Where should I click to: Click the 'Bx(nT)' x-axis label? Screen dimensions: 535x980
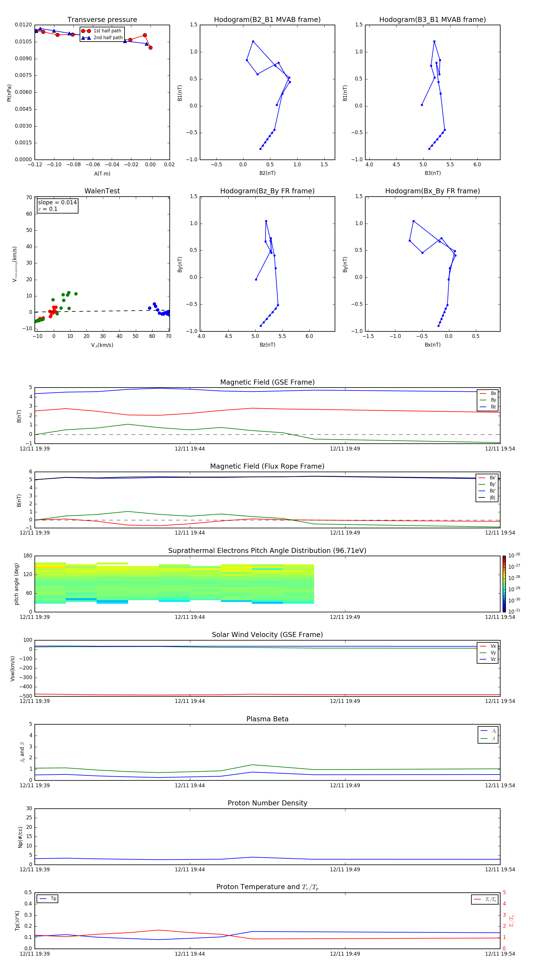[432, 345]
